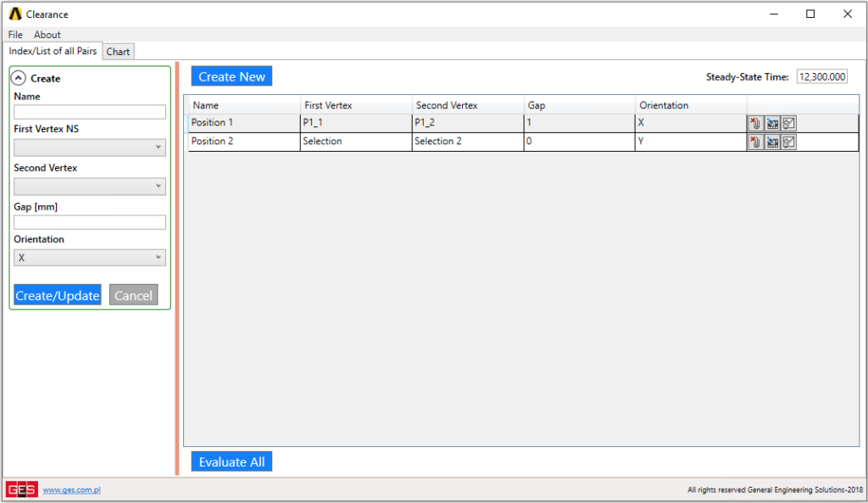Click the chart icon for Position 1

pos(788,124)
